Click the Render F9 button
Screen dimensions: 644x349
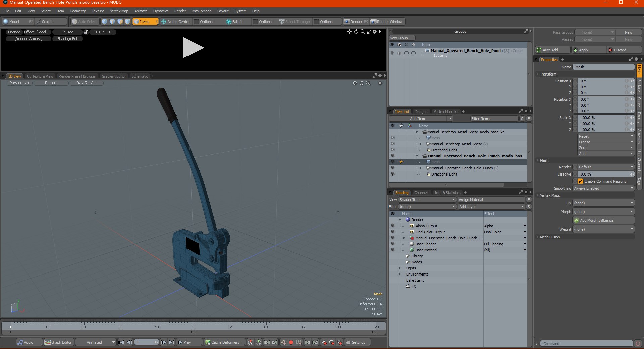click(x=356, y=22)
